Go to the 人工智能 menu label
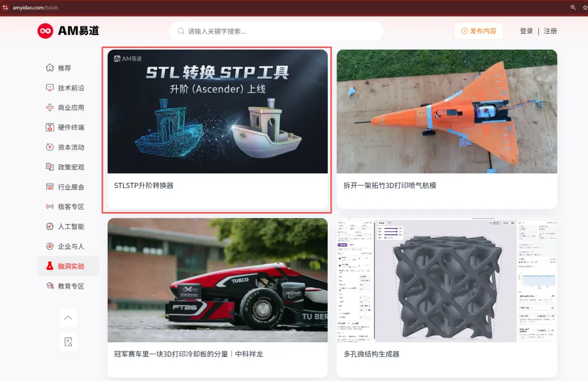Screen dimensions: 588x381 [71, 226]
